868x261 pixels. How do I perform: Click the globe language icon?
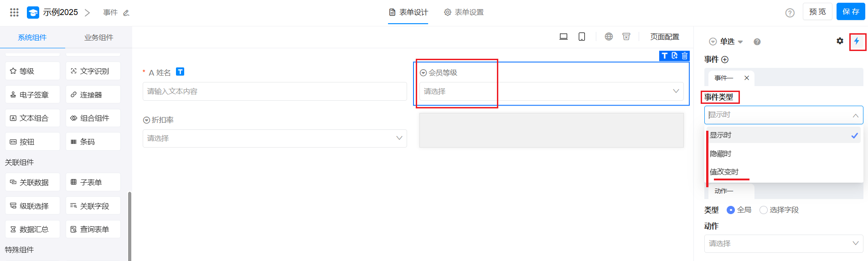[609, 36]
